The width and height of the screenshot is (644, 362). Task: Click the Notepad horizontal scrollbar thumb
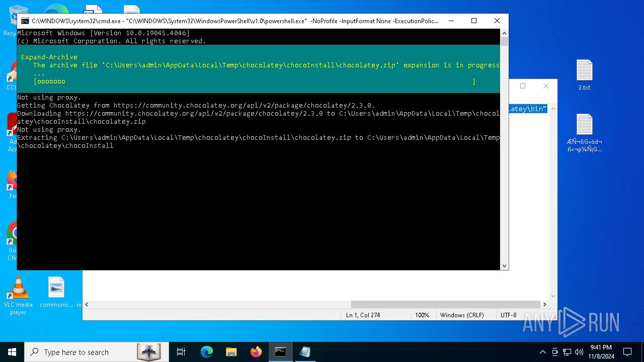(x=446, y=304)
